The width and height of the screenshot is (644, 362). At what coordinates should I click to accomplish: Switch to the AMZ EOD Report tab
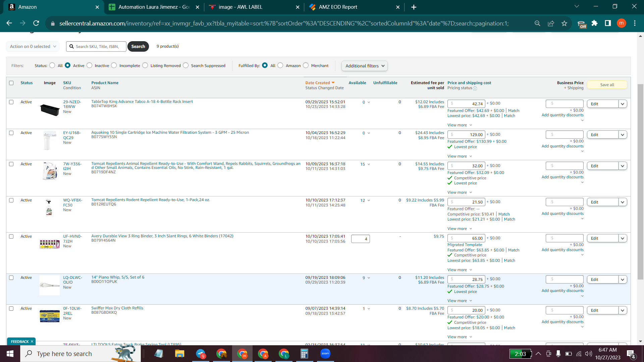tap(354, 7)
